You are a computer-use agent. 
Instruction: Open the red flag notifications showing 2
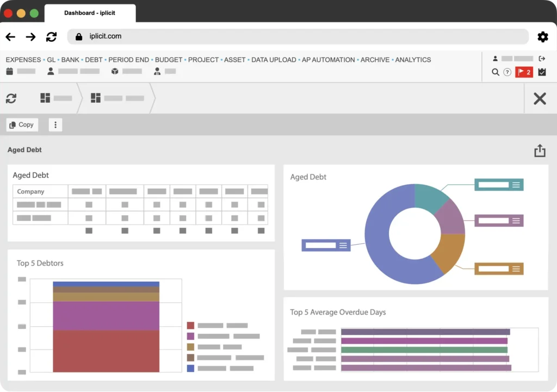tap(524, 72)
